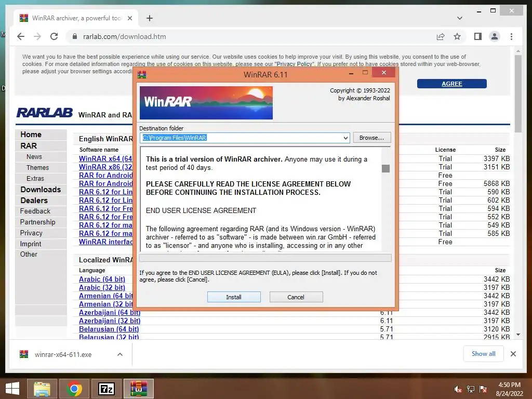Screen dimensions: 532x399
Task: Open the Chrome profile avatar
Action: coord(495,37)
